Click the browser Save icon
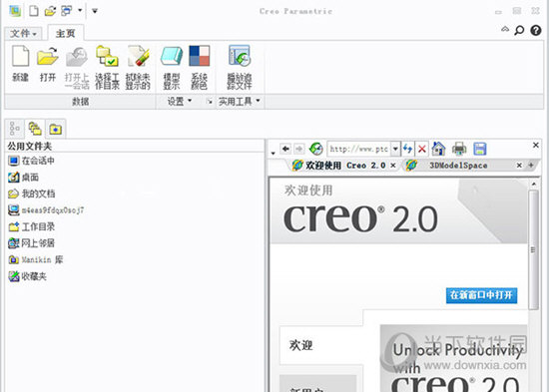The height and width of the screenshot is (392, 549). tap(480, 149)
